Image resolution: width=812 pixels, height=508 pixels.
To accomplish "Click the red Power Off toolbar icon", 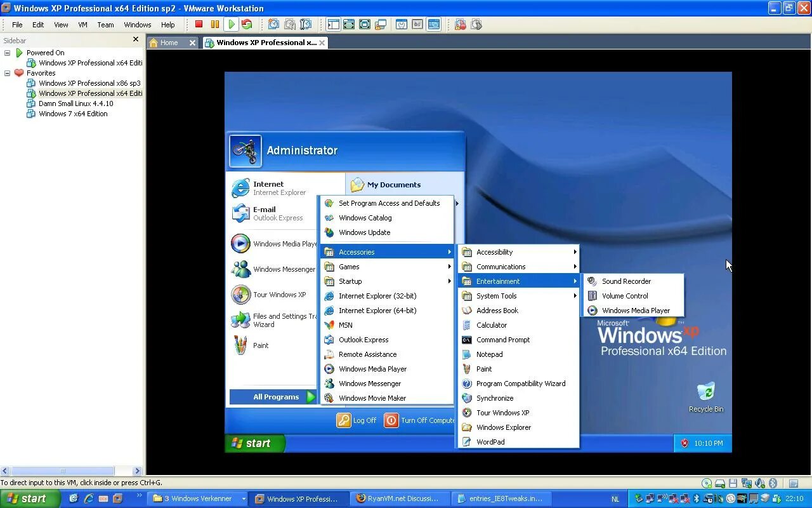I will pyautogui.click(x=199, y=24).
